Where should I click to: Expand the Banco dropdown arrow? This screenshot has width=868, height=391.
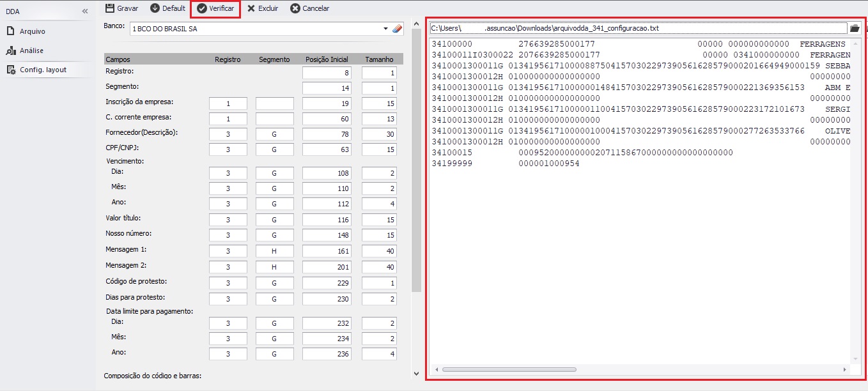point(385,29)
